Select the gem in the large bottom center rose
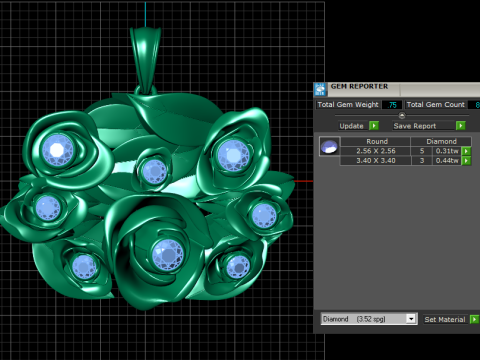This screenshot has width=480, height=360. [x=168, y=254]
